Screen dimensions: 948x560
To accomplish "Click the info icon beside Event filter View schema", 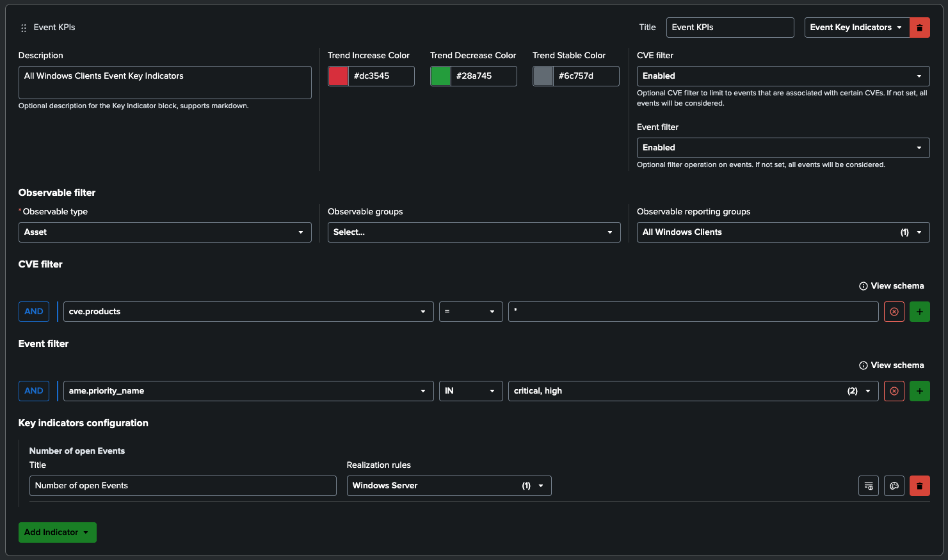I will click(x=864, y=365).
